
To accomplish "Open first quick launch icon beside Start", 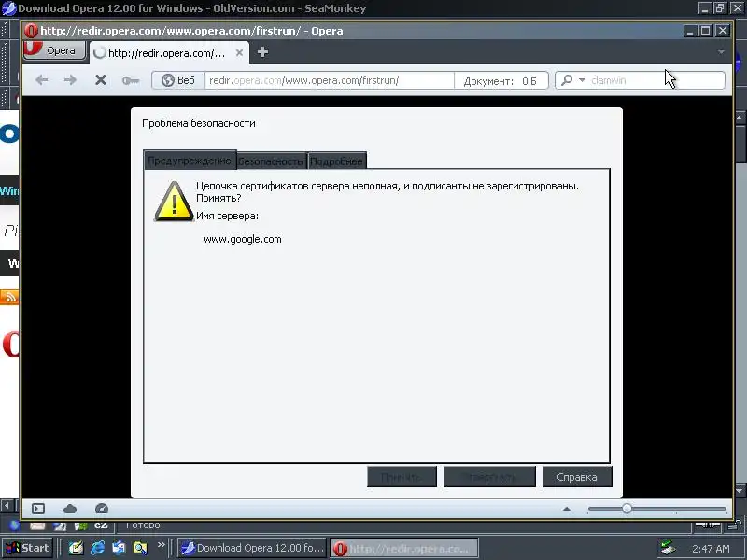I will click(x=76, y=548).
